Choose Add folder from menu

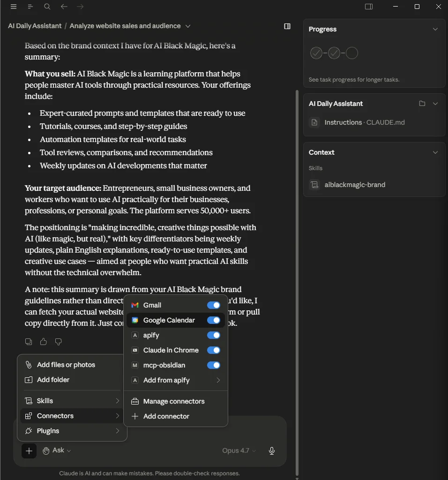[x=72, y=380]
